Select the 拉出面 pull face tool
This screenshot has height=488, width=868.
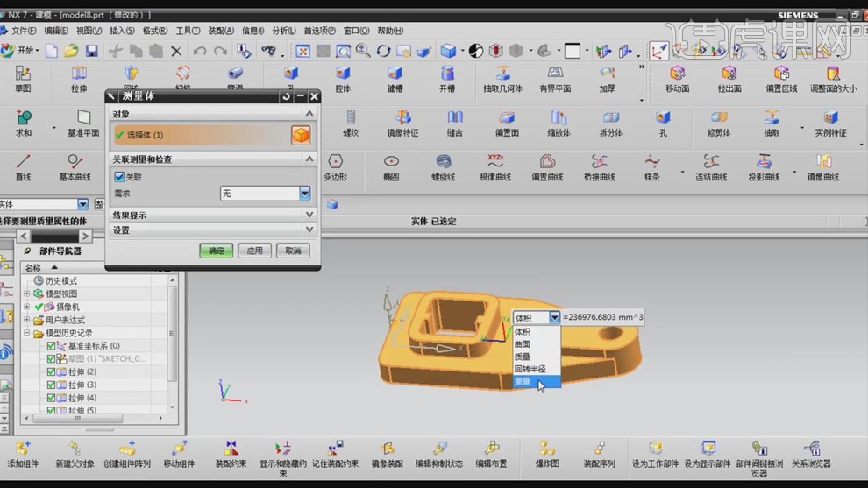(729, 79)
